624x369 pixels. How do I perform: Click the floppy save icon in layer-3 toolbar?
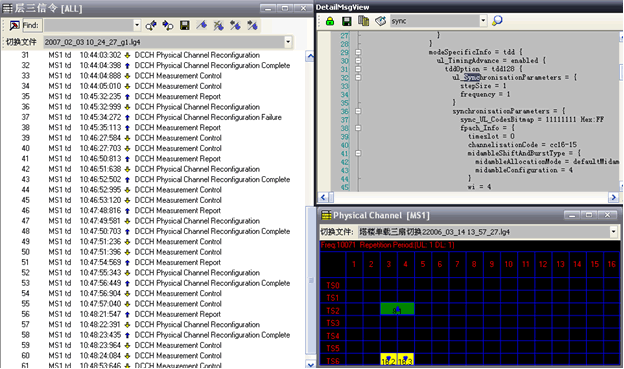click(184, 26)
